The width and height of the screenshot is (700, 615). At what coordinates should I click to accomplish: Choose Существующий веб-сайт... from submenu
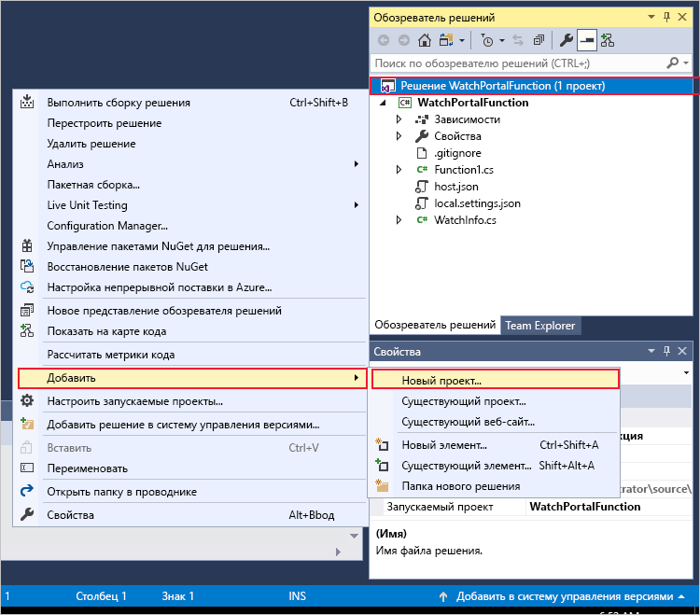click(494, 422)
